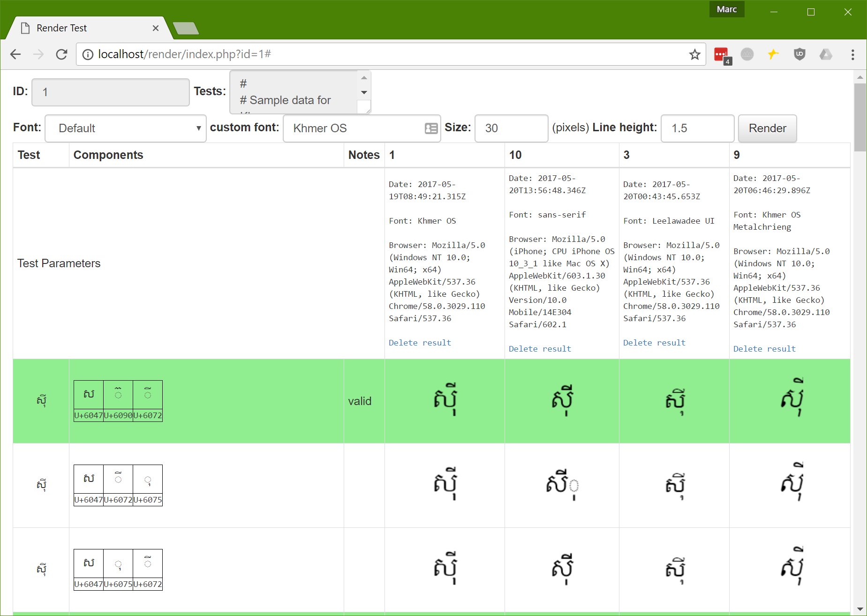The image size is (867, 616).
Task: Click the page scrollbar down arrow
Action: click(x=860, y=609)
